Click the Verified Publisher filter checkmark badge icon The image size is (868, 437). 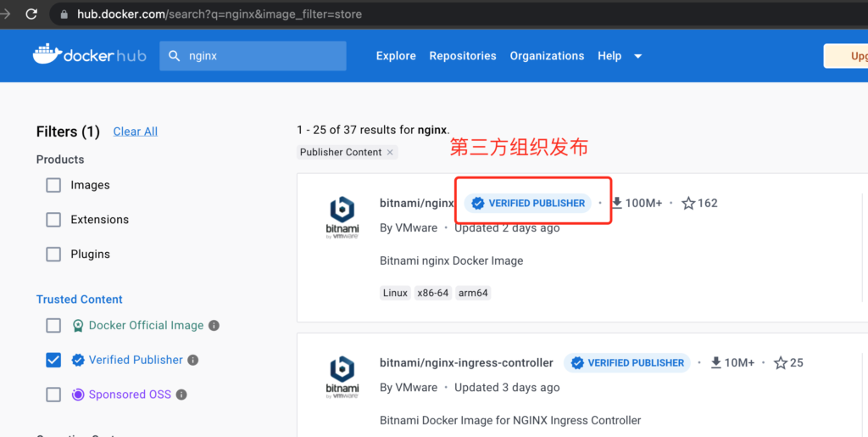pyautogui.click(x=78, y=360)
